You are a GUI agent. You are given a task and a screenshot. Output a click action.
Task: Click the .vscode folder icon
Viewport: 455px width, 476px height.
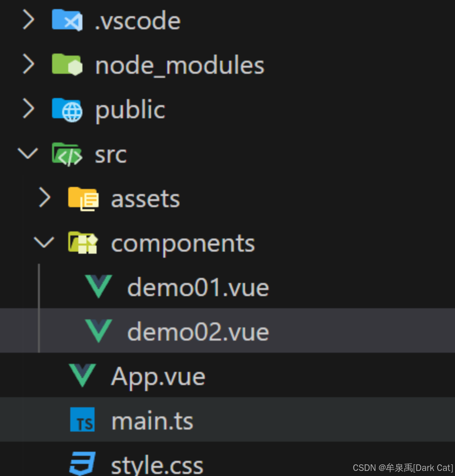pos(67,20)
